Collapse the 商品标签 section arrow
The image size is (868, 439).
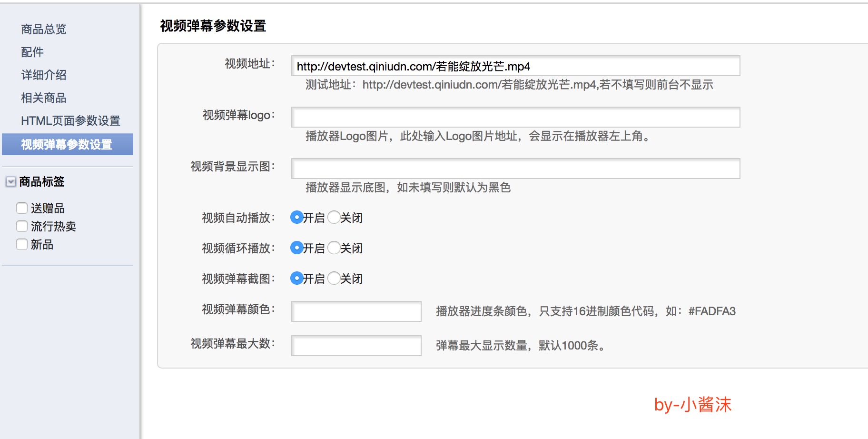tap(10, 182)
